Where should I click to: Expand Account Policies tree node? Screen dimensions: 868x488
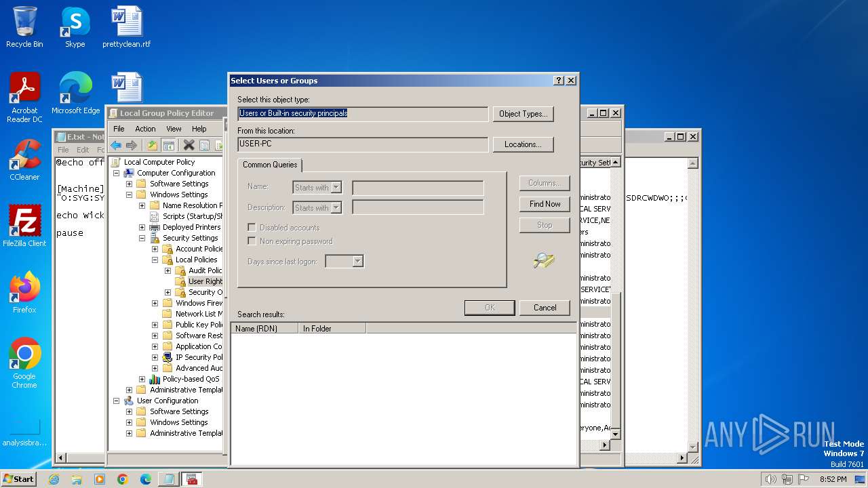click(x=155, y=249)
